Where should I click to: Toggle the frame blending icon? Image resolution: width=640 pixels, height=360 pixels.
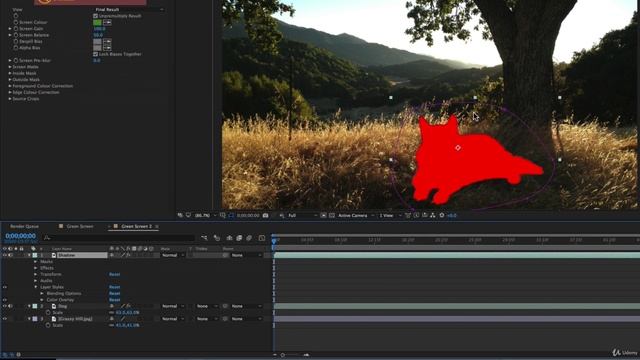click(x=239, y=238)
